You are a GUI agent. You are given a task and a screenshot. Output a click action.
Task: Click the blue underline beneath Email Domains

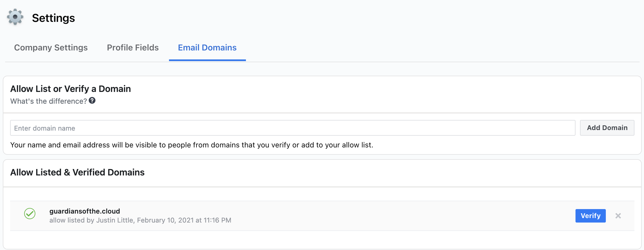(207, 60)
